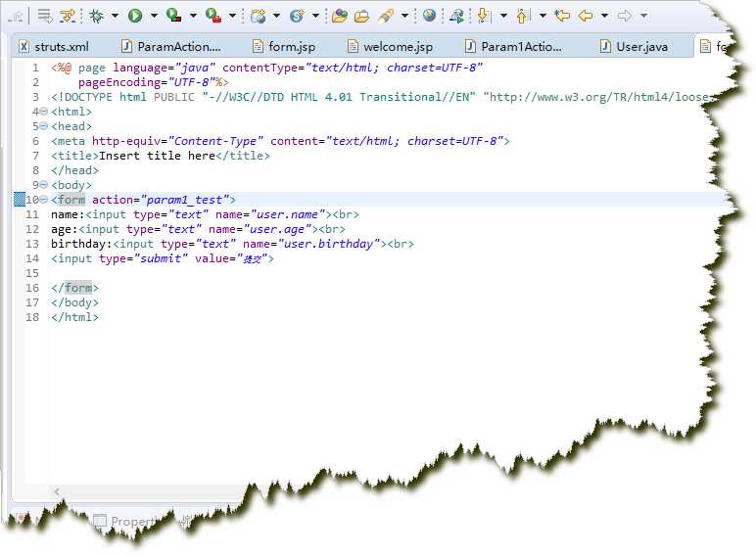Switch to the Param1Action tab
756x555 pixels.
(x=514, y=47)
